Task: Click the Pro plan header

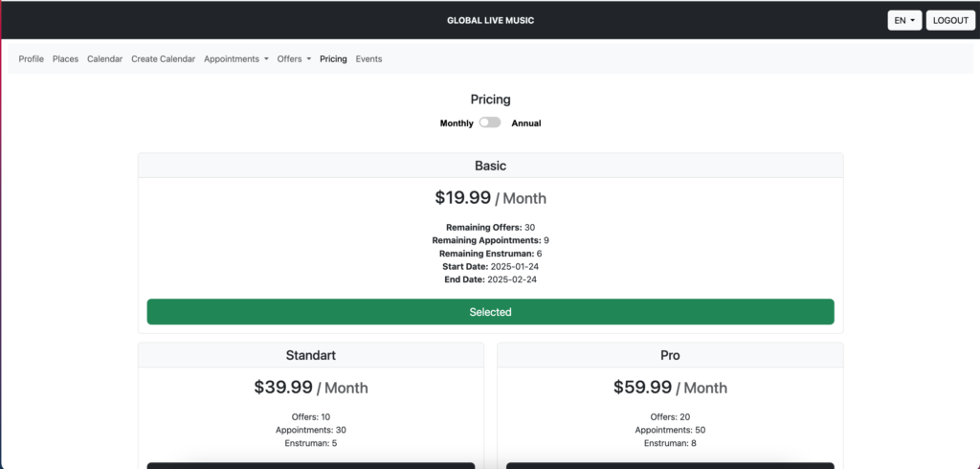Action: [670, 355]
